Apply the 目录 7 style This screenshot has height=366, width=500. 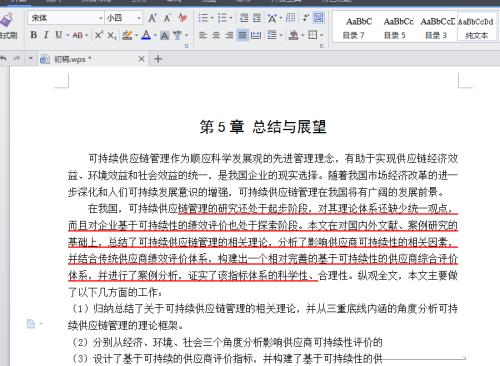353,27
